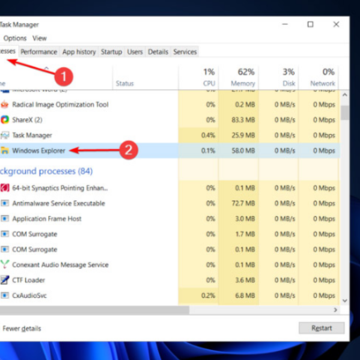Open the View menu
The height and width of the screenshot is (360, 360).
[40, 38]
